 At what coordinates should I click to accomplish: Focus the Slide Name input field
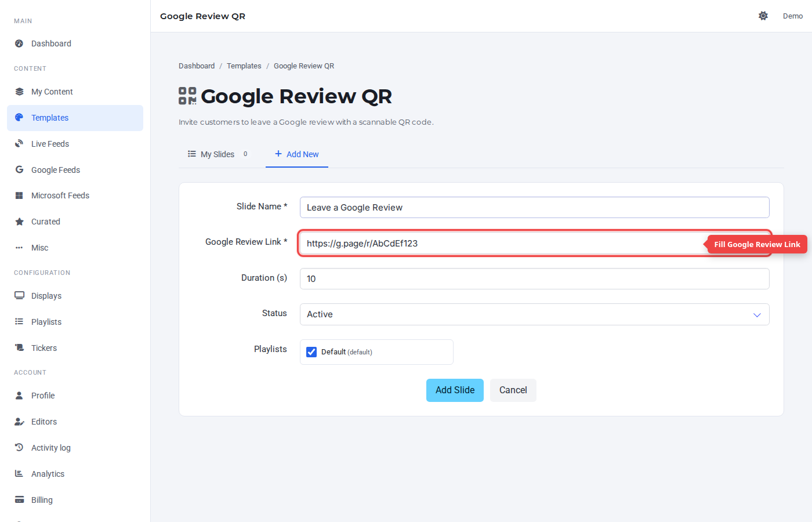click(534, 208)
